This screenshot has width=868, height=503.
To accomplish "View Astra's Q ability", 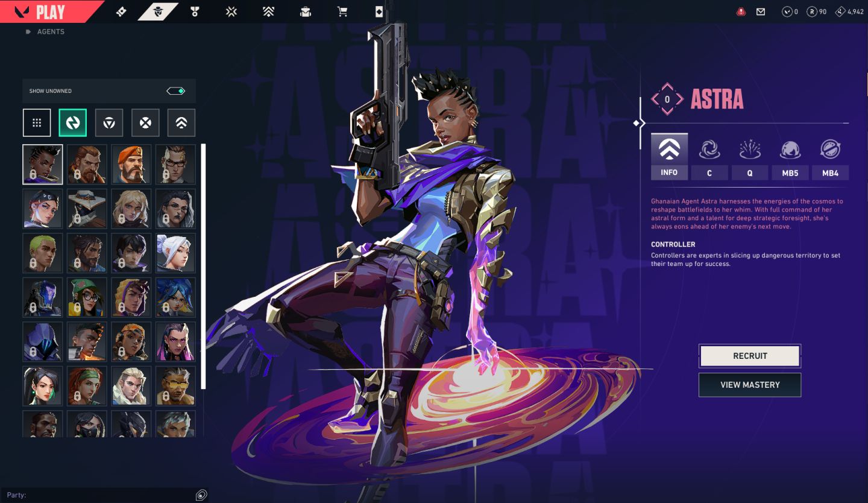I will coord(750,157).
